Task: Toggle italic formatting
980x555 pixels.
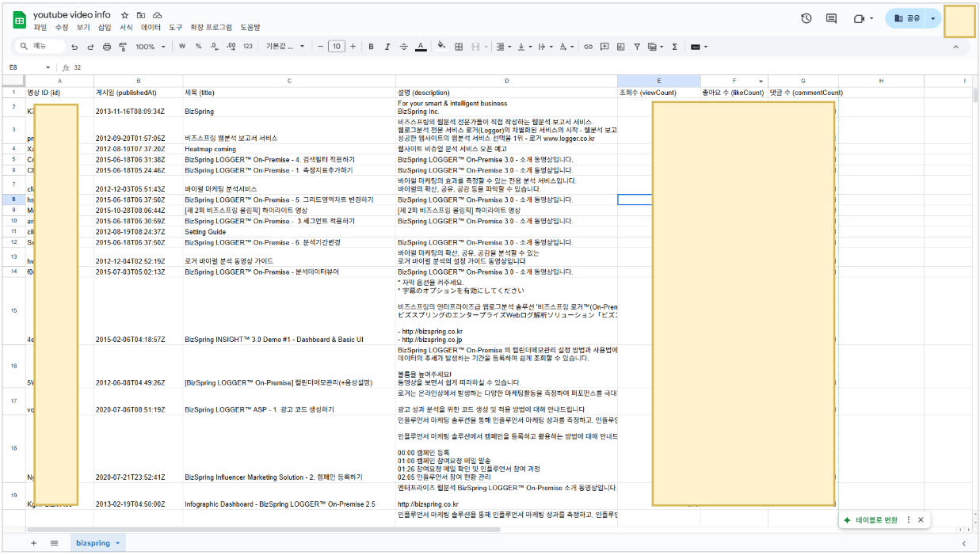Action: click(387, 47)
